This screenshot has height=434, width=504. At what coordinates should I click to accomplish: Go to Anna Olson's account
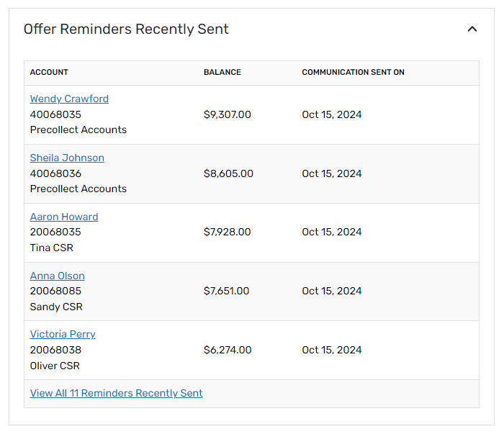click(57, 276)
